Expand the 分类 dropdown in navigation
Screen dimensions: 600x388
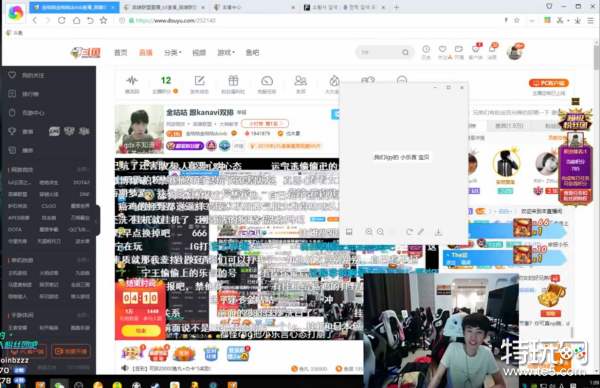coord(173,52)
